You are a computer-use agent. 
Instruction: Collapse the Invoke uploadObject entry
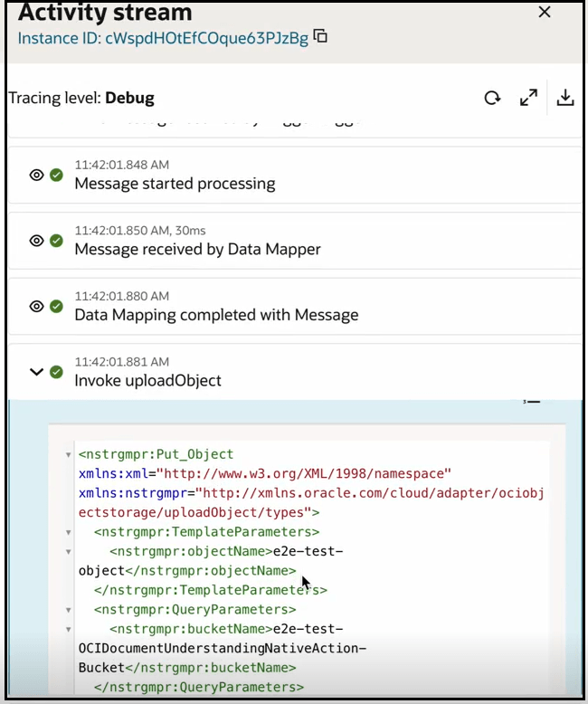pos(36,372)
